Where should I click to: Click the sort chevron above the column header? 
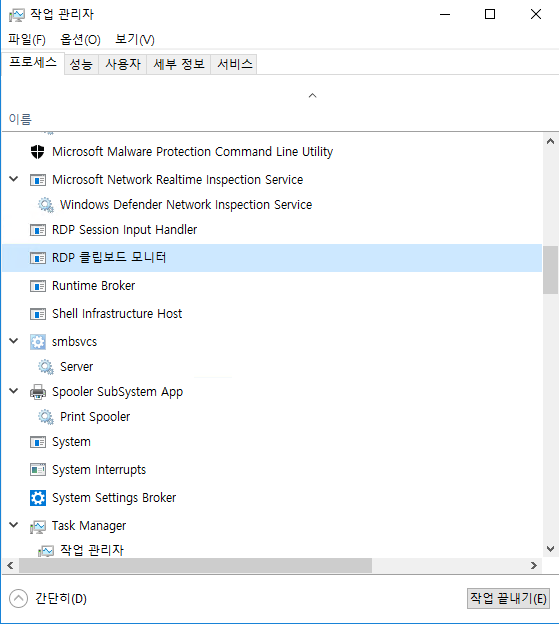tap(313, 96)
